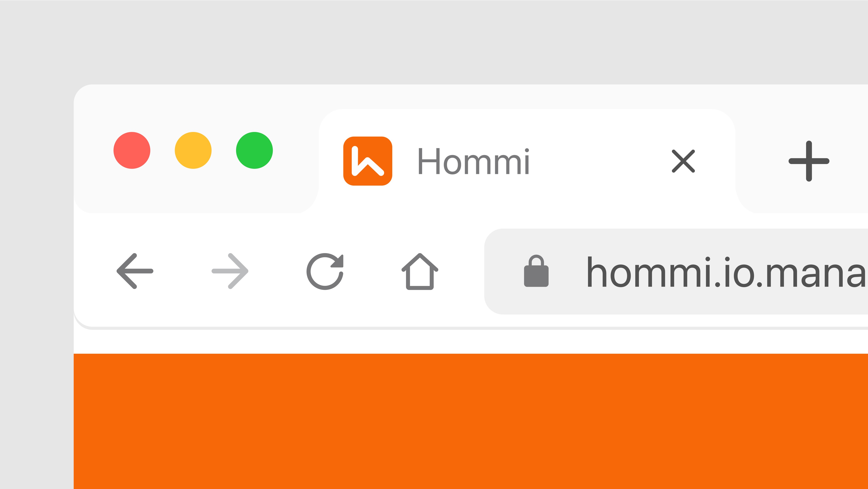Click the orange page header banner
Viewport: 868px width, 489px height.
pos(471,421)
